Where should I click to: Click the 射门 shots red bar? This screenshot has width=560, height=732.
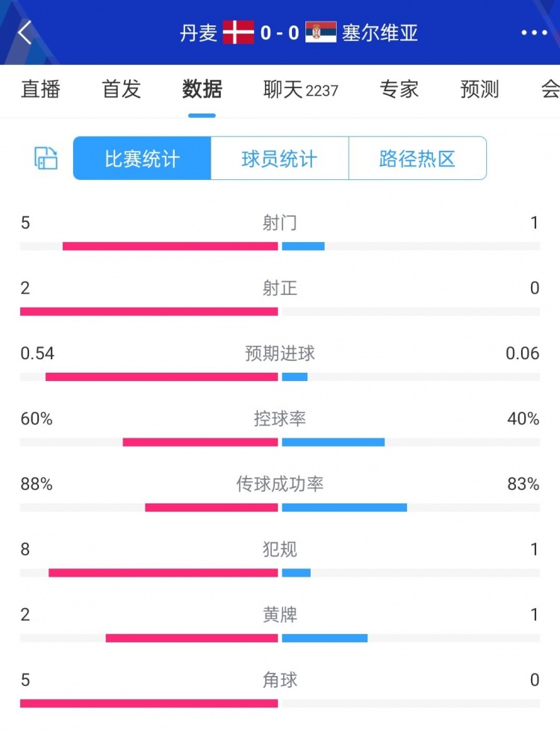(170, 246)
